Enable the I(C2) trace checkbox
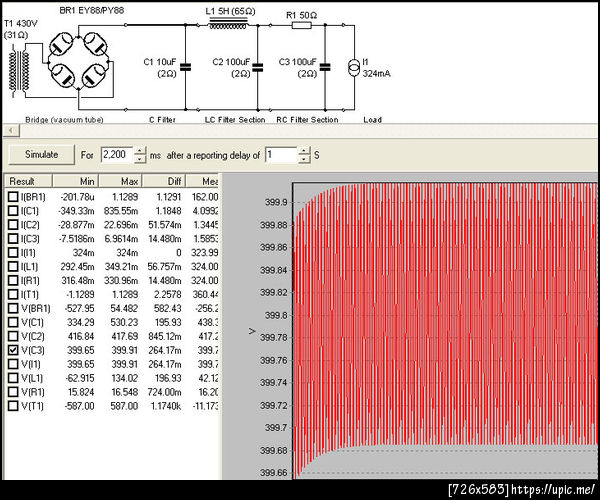This screenshot has width=600, height=500. pyautogui.click(x=13, y=225)
